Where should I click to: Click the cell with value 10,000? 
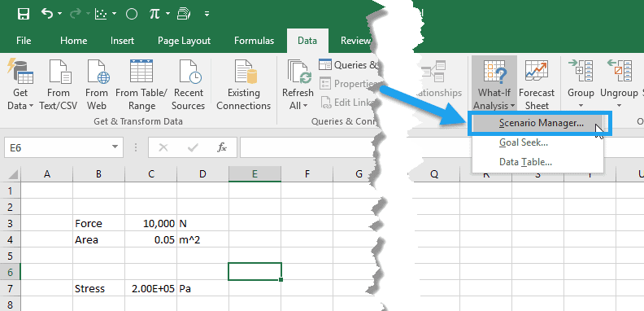click(x=150, y=223)
